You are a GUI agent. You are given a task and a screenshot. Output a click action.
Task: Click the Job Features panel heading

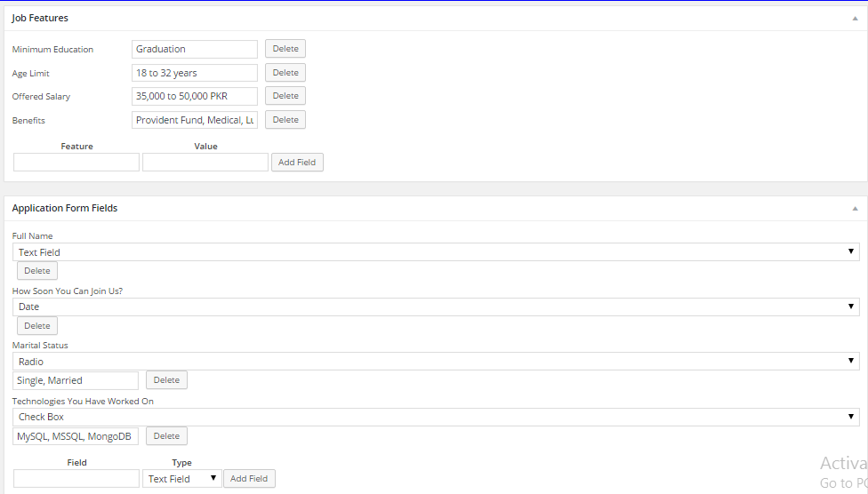pyautogui.click(x=40, y=18)
